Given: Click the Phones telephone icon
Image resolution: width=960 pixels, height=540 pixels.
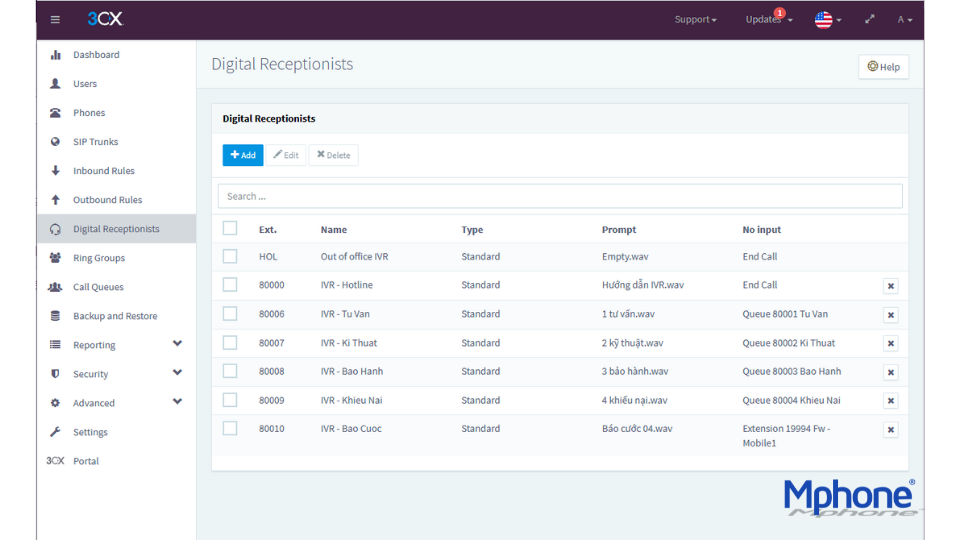Looking at the screenshot, I should coord(55,113).
